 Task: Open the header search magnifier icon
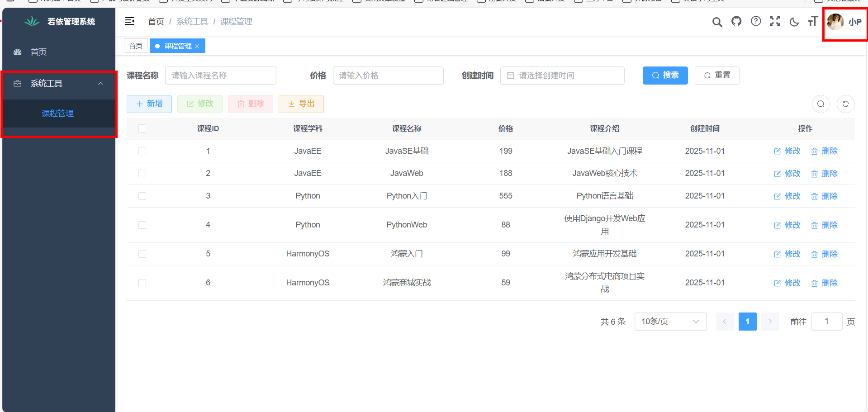click(717, 22)
